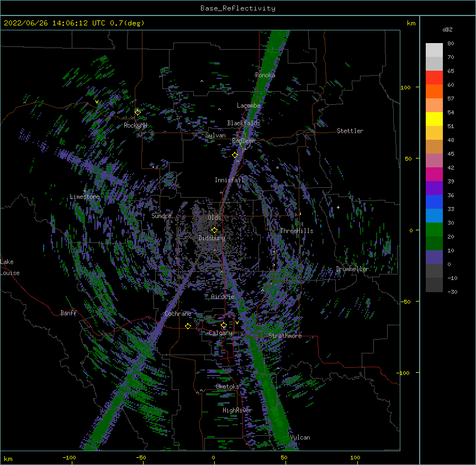Screen dimensions: 476x465
Task: Click the 0 km tick on the bottom axis
Action: click(x=213, y=457)
